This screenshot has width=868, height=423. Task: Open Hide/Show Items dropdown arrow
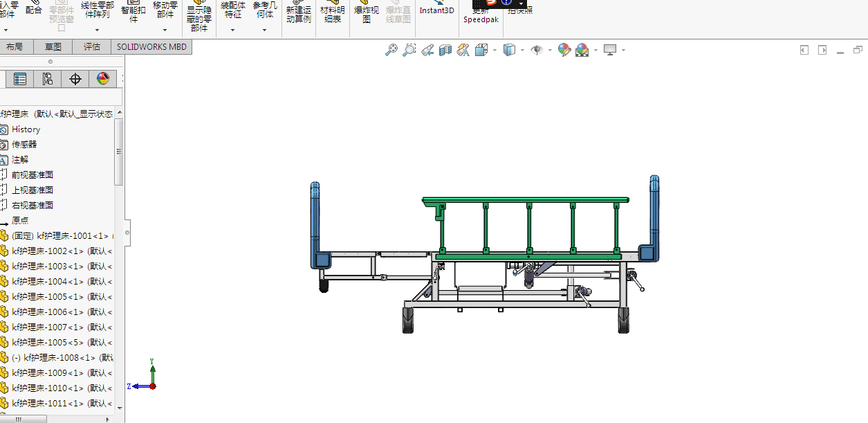pos(550,50)
